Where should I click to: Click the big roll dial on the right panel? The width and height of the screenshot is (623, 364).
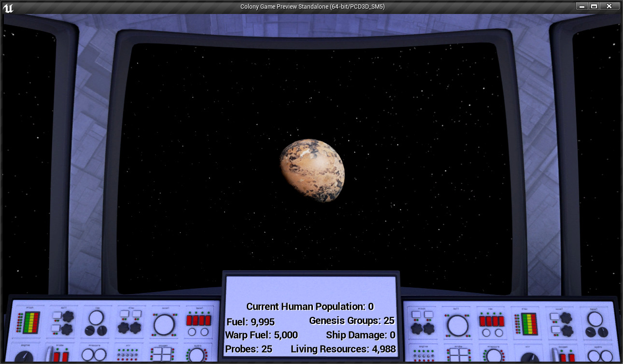[458, 324]
